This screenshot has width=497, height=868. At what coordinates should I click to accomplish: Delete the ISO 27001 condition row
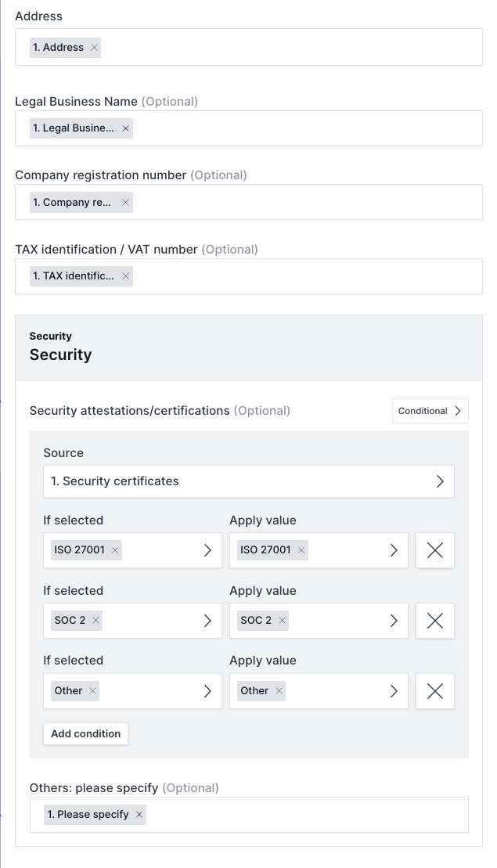[434, 550]
